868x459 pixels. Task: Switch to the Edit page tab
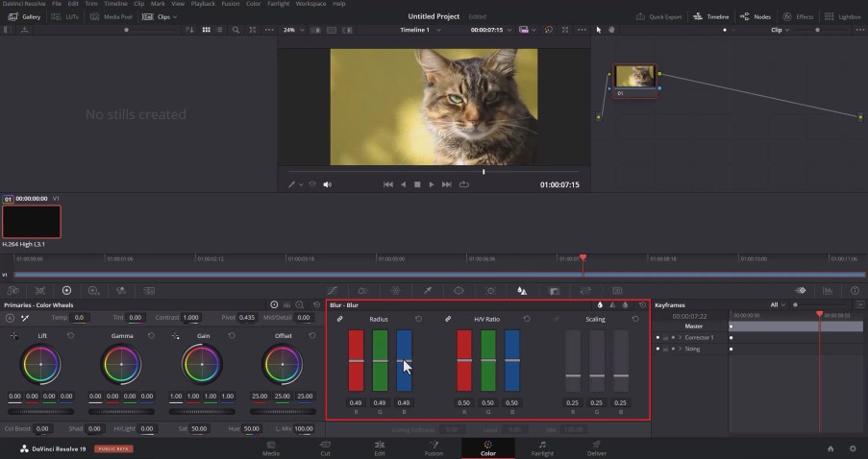(379, 448)
